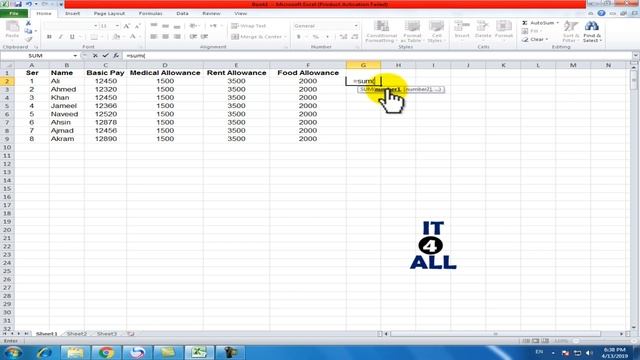Screen dimensions: 640x360
Task: Switch to the Formulas tab
Action: (150, 13)
